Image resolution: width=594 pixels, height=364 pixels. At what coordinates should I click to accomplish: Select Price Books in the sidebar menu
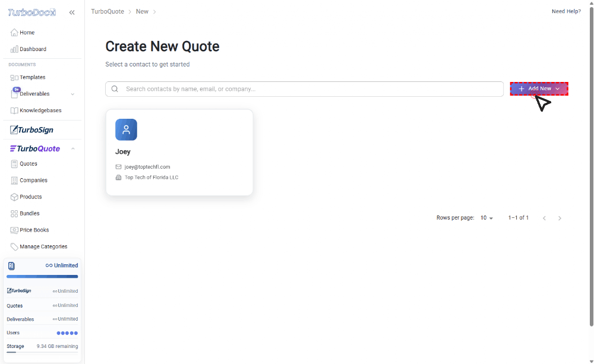[x=34, y=230]
